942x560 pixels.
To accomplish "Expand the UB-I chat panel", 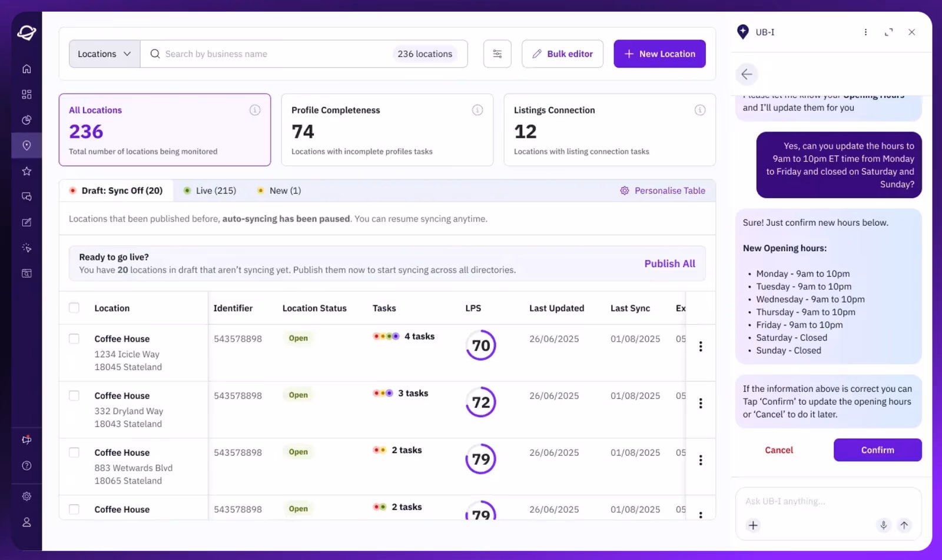I will pos(889,32).
